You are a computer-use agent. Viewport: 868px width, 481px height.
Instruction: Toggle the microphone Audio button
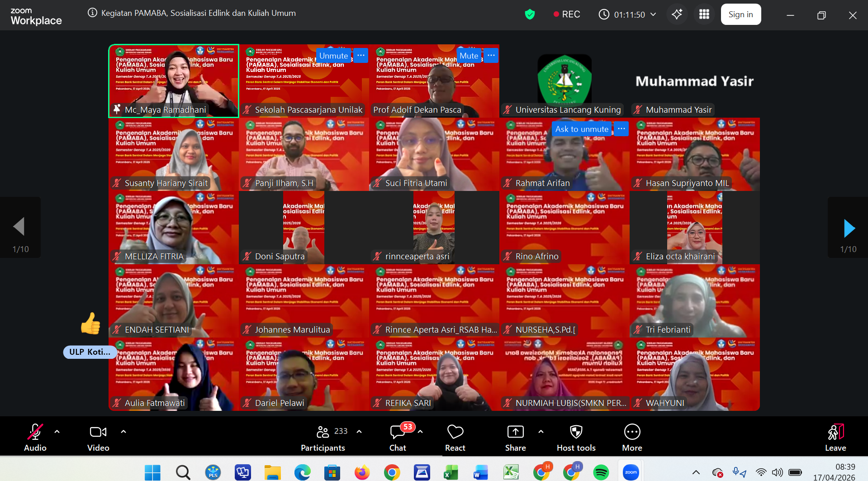tap(35, 437)
